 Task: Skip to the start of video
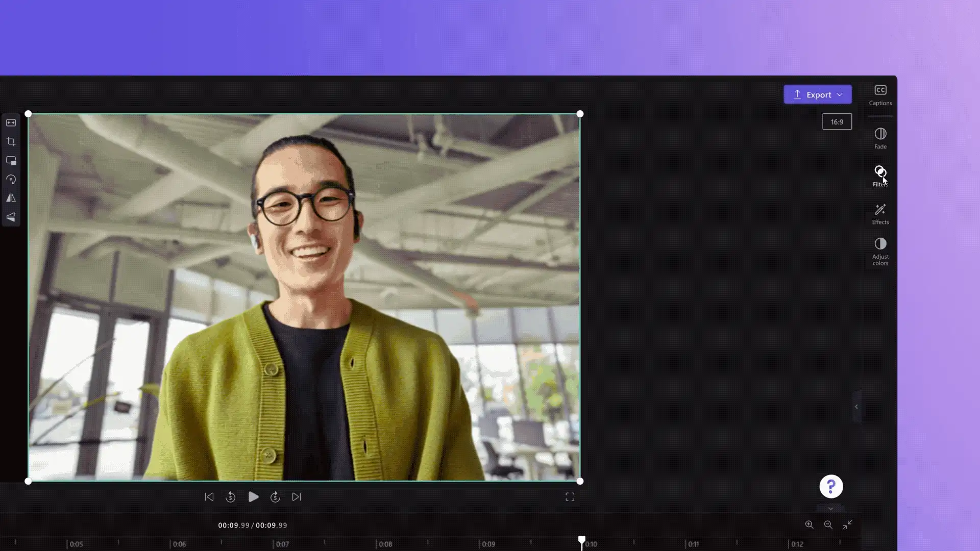click(209, 497)
